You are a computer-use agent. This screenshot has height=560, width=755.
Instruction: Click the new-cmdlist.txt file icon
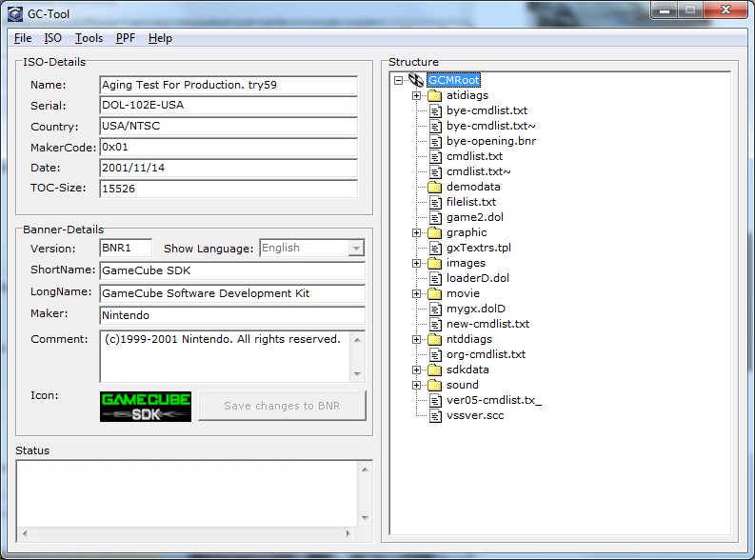435,325
